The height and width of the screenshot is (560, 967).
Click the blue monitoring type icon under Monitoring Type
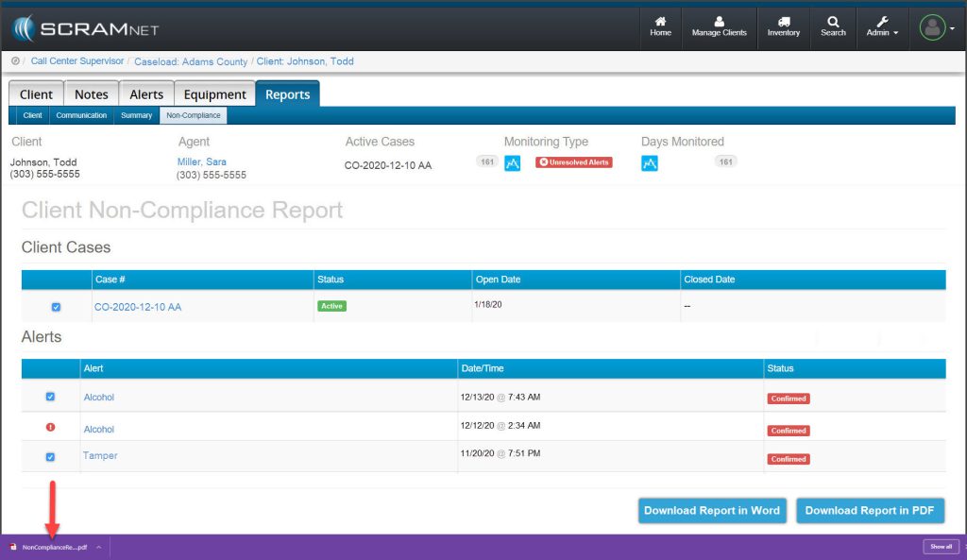click(512, 161)
